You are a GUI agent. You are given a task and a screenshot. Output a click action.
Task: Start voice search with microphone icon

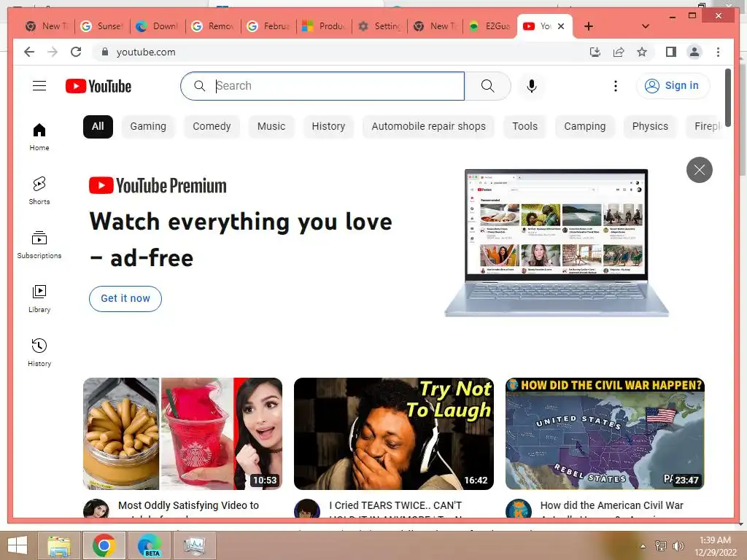click(532, 86)
